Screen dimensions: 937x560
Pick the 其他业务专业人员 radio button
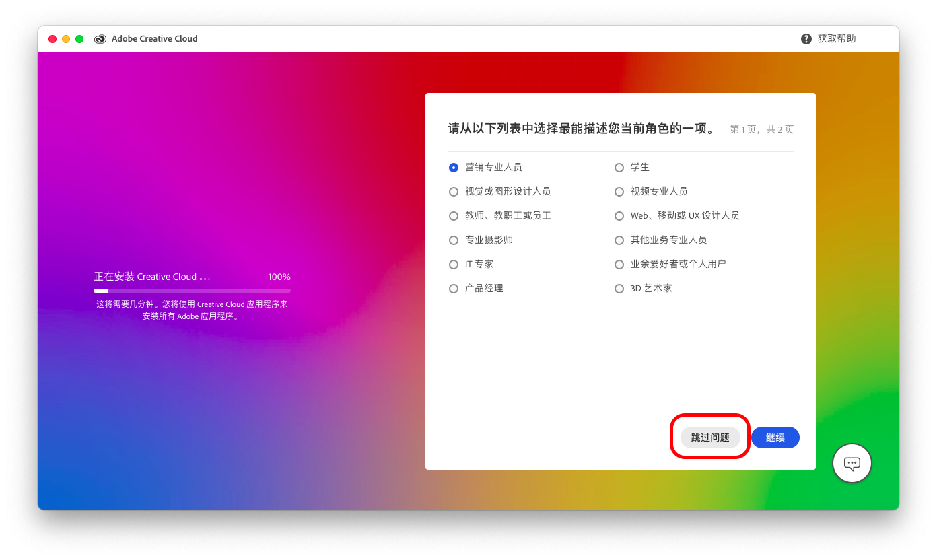pyautogui.click(x=619, y=240)
